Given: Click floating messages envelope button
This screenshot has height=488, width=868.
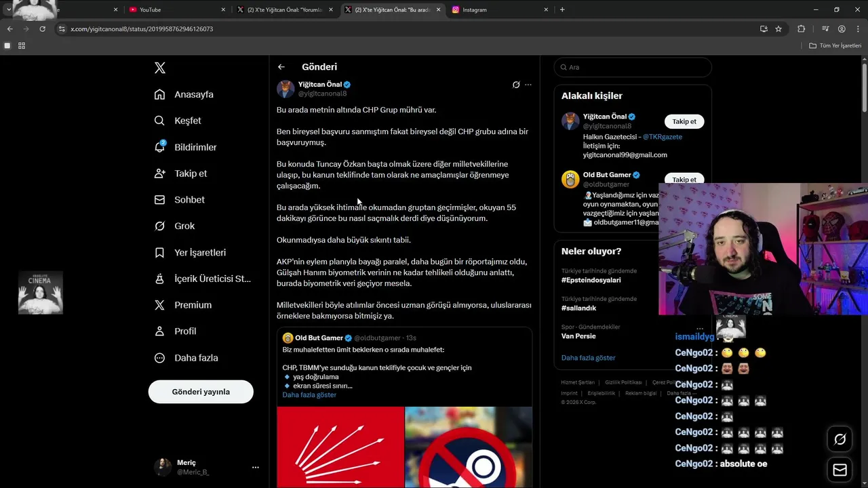Looking at the screenshot, I should coord(840,470).
